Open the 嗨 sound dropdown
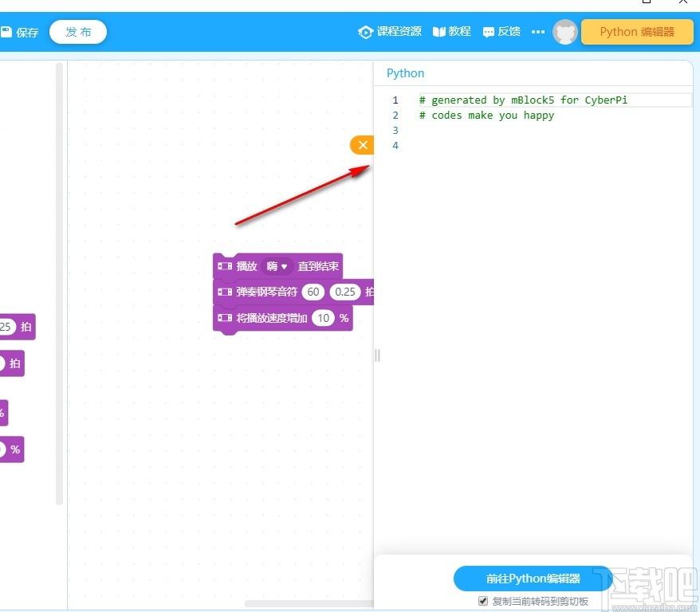The width and height of the screenshot is (700, 612). coord(277,266)
